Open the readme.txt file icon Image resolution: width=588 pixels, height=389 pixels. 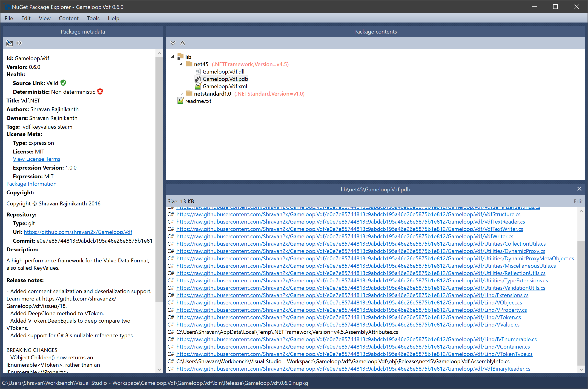coord(181,101)
